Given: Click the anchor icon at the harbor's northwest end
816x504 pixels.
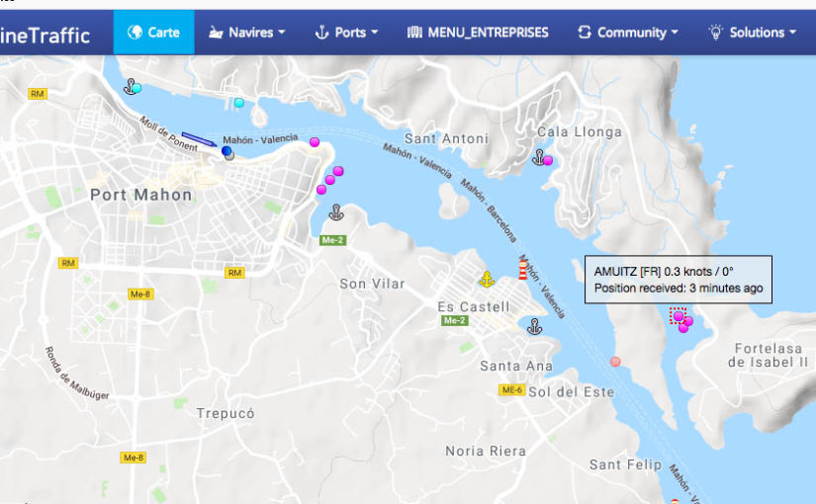Looking at the screenshot, I should (x=131, y=86).
